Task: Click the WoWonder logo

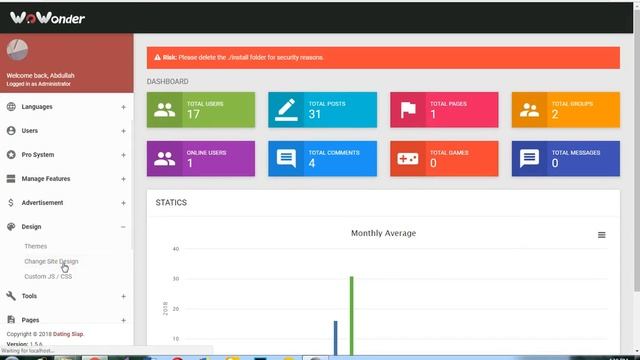Action: (x=47, y=18)
